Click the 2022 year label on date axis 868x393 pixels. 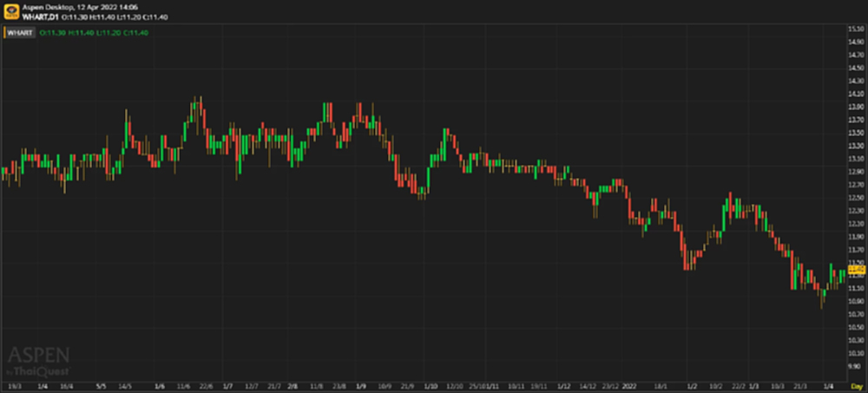click(x=630, y=386)
